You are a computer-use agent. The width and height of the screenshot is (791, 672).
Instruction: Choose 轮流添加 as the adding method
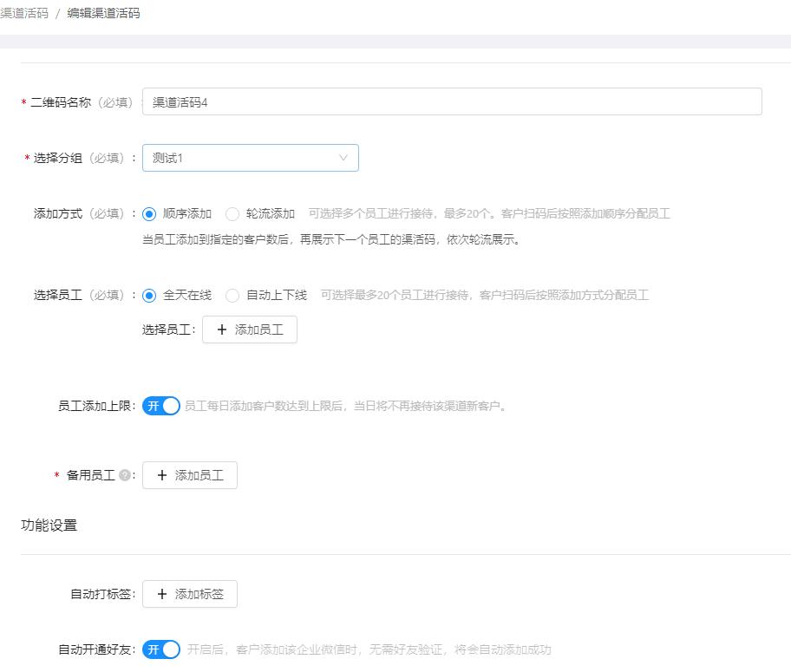click(x=232, y=213)
